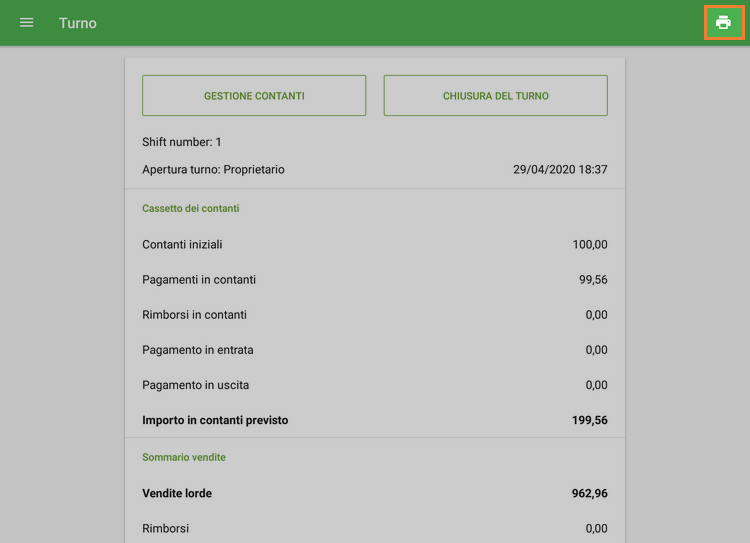Click the 100,00 initial cash amount

tap(589, 245)
